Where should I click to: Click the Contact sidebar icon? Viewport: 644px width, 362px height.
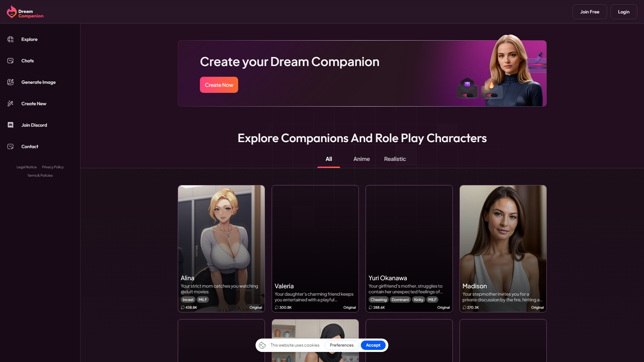[11, 146]
